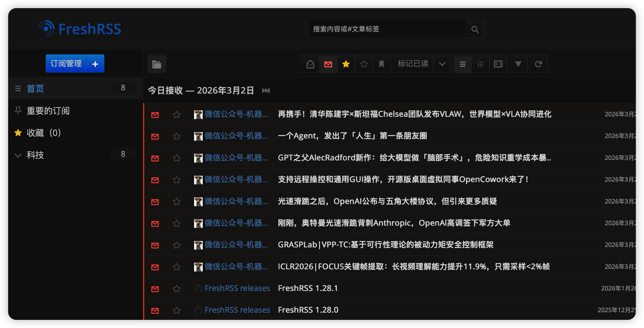Favorite the Agent 朋友圈 article
The width and height of the screenshot is (644, 328).
[x=177, y=136]
